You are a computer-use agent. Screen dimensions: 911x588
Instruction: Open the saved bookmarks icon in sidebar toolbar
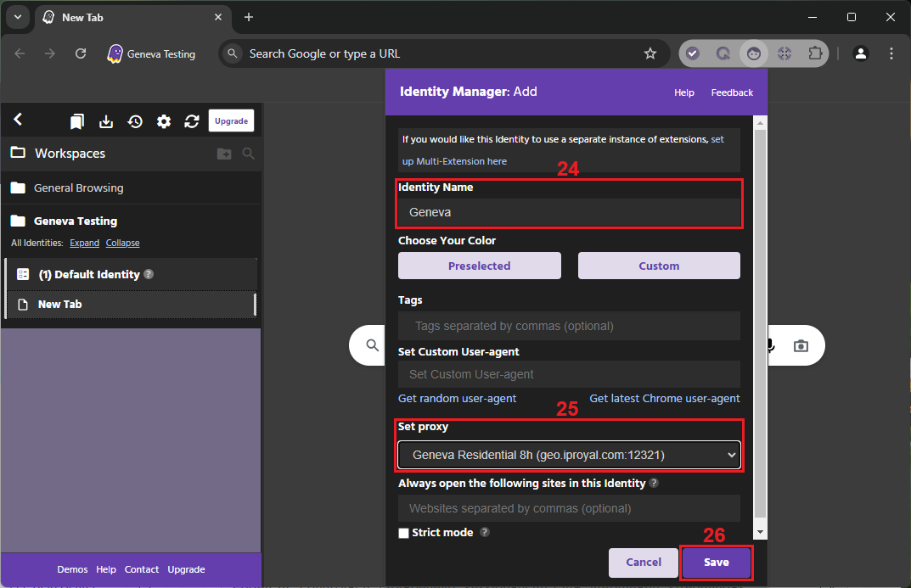[76, 121]
